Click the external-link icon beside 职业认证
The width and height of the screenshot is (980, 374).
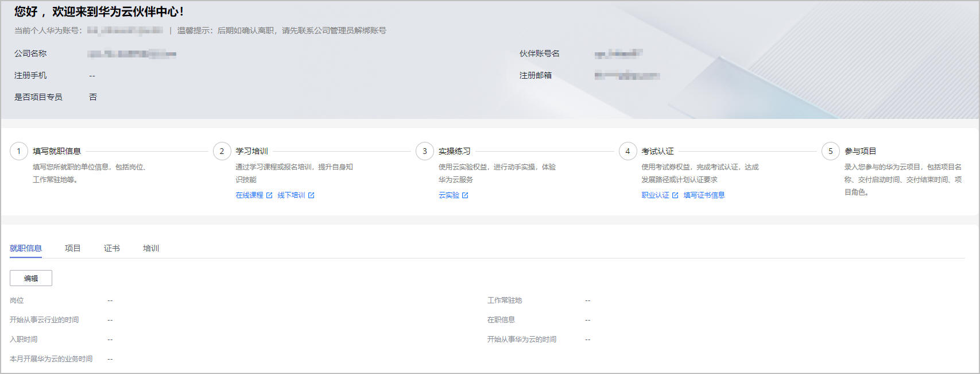[675, 195]
